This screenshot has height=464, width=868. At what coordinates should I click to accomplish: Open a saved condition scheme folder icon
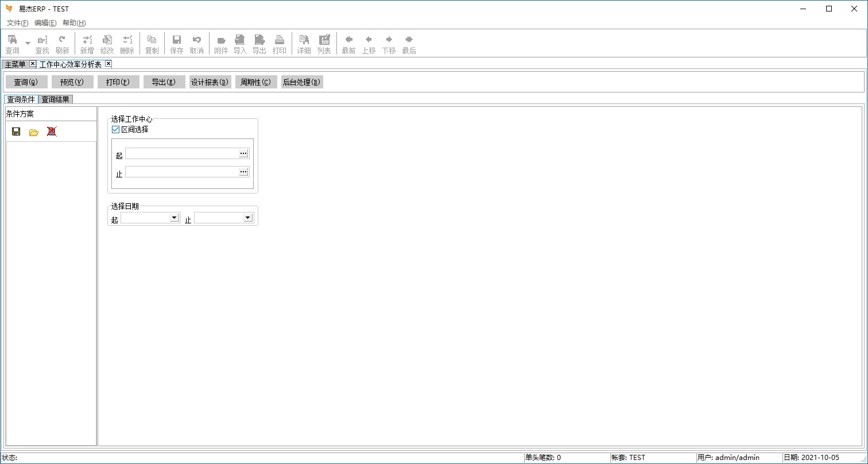(34, 132)
